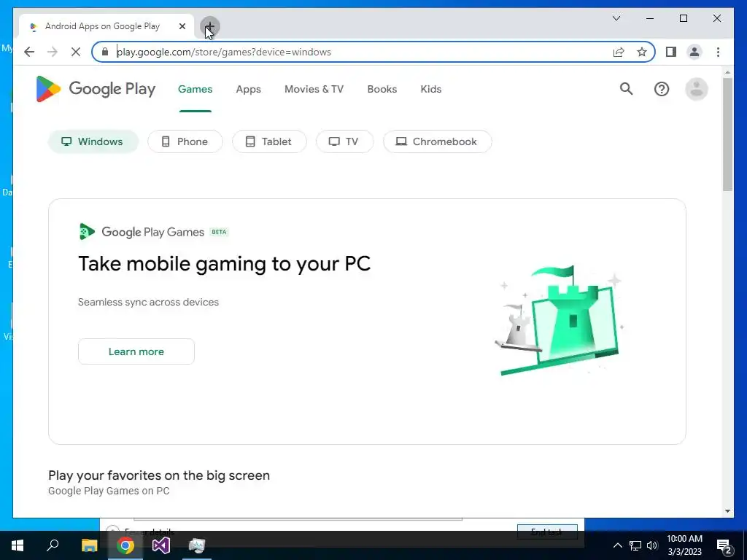
Task: Search Google Play with magnifier icon
Action: (626, 88)
